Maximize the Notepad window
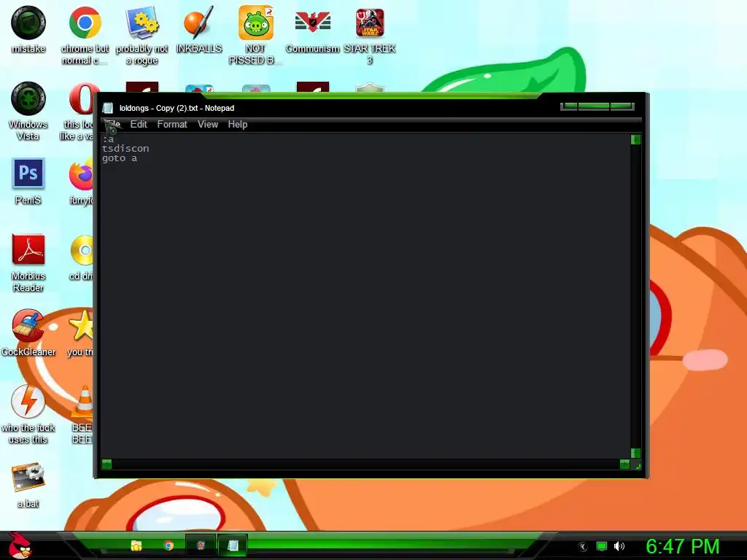Viewport: 747px width, 560px height. [594, 106]
